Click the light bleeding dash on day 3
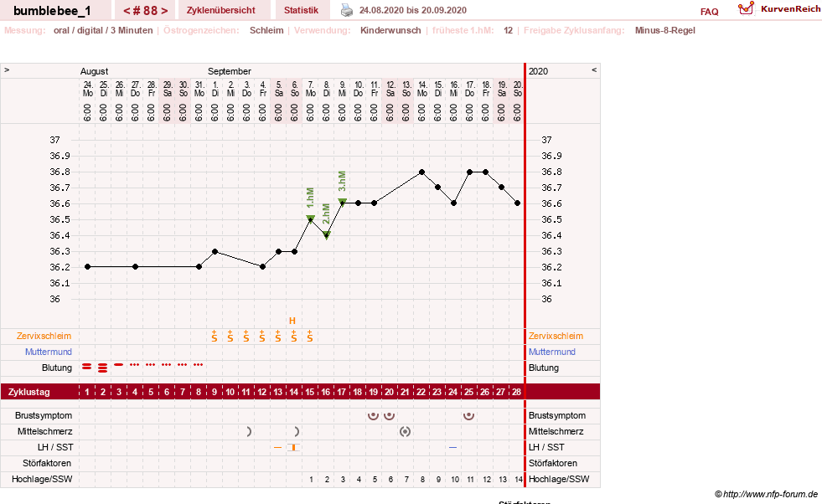The height and width of the screenshot is (504, 822). 119,364
